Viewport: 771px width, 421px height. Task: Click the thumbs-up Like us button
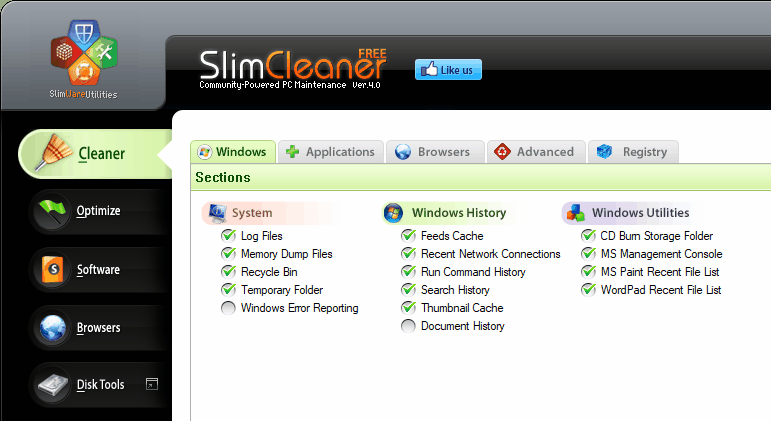[448, 69]
